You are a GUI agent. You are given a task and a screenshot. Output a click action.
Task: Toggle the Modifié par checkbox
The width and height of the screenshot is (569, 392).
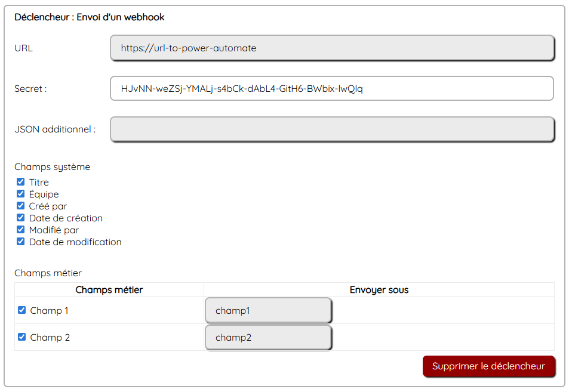tap(21, 230)
